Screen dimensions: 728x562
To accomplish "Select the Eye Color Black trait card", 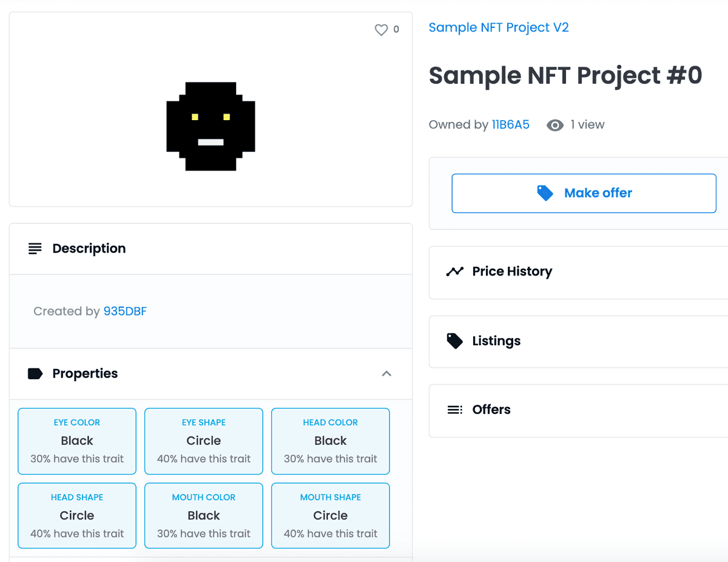I will click(x=76, y=441).
